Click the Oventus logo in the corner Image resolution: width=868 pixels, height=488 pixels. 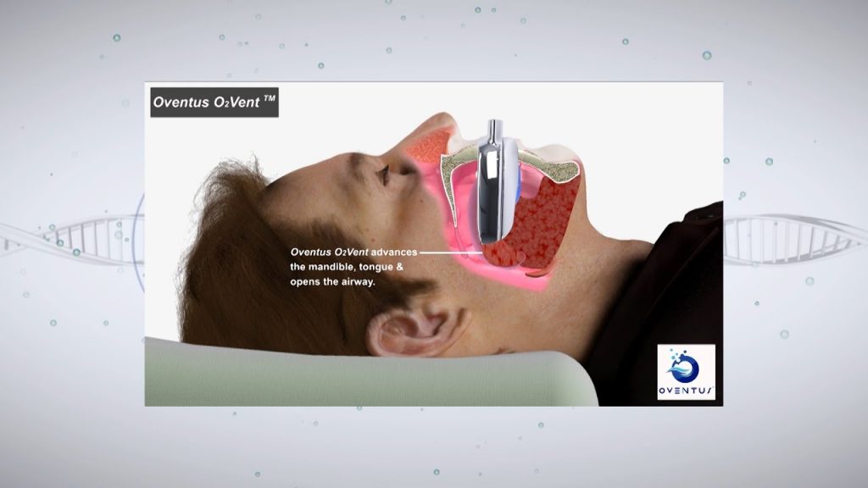coord(686,373)
